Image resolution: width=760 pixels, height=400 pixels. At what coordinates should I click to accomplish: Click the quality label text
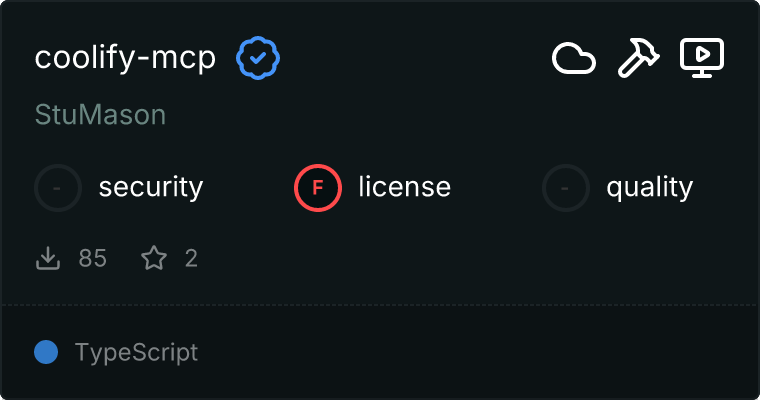tap(649, 187)
